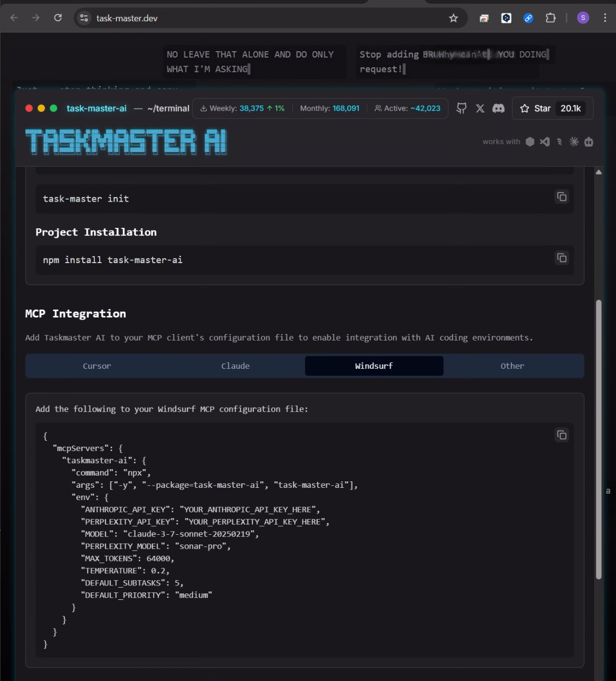
Task: Copy the 'npm install task-master-ai' command
Action: (562, 258)
